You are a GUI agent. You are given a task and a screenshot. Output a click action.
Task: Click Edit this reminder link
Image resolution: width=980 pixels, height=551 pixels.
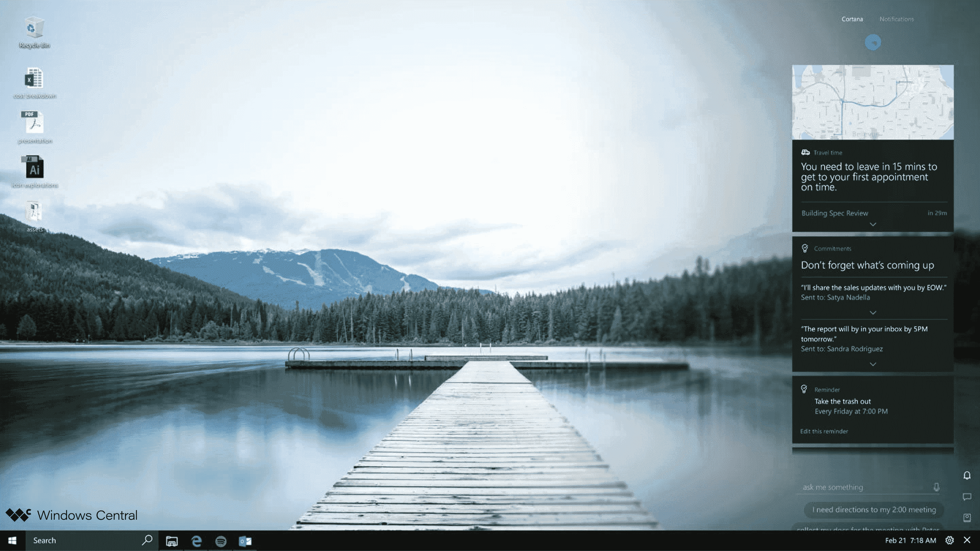pyautogui.click(x=824, y=431)
